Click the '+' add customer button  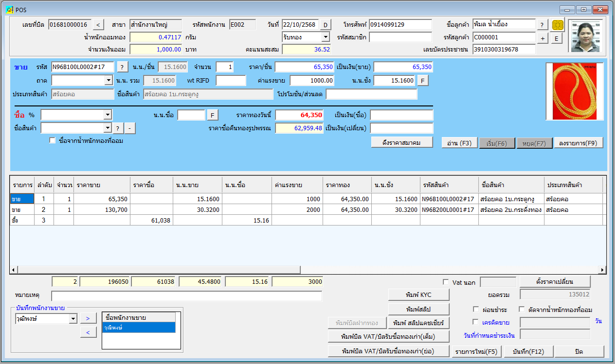coord(543,38)
